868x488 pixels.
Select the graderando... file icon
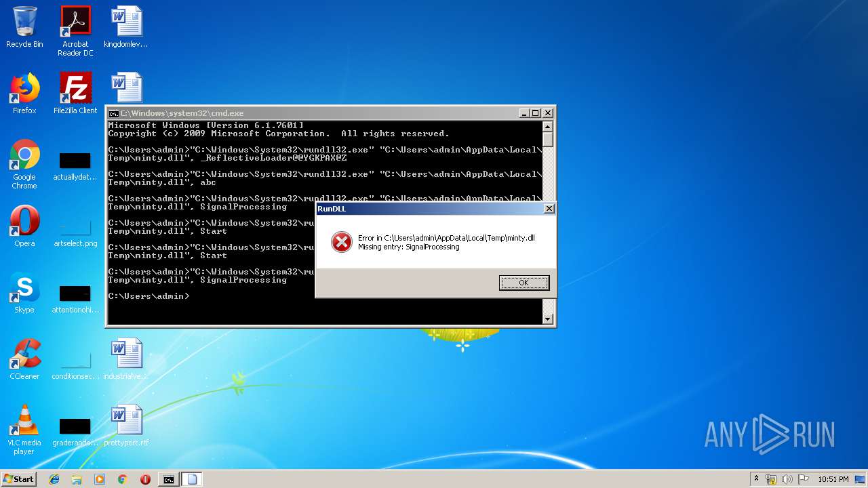[x=75, y=432]
